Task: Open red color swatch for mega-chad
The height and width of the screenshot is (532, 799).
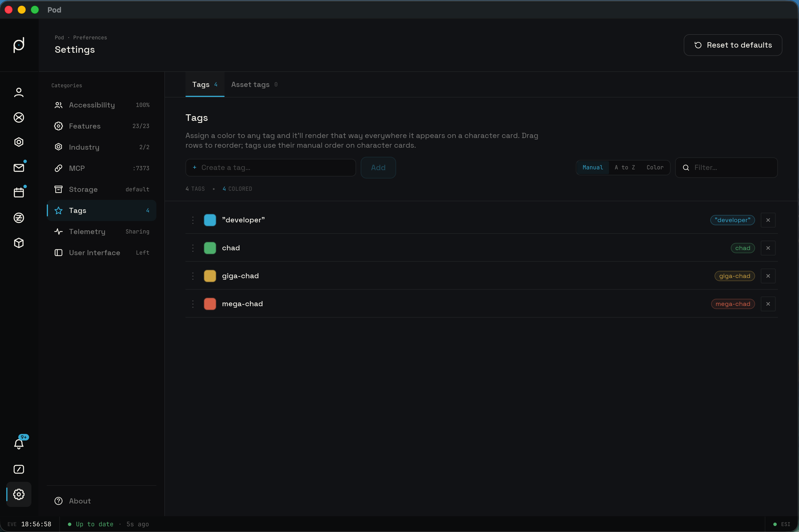Action: [x=210, y=304]
